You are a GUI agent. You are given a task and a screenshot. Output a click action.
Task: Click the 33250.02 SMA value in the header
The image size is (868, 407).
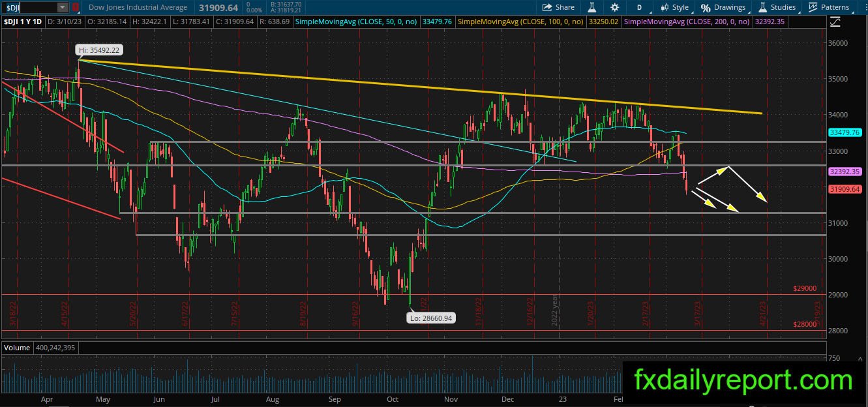point(603,22)
